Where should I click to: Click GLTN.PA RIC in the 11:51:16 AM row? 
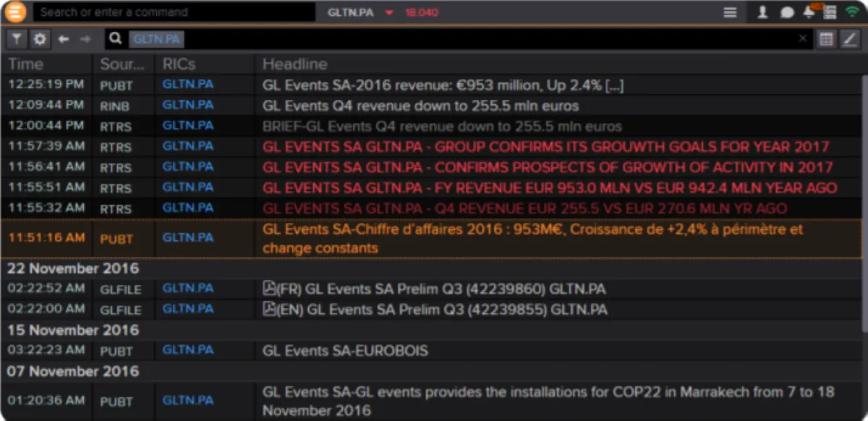188,237
